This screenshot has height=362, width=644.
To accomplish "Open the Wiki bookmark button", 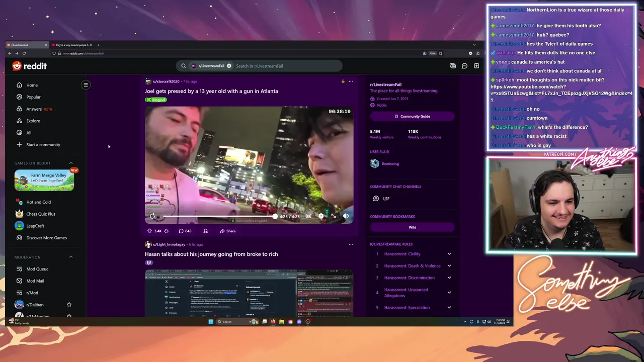I will (412, 227).
